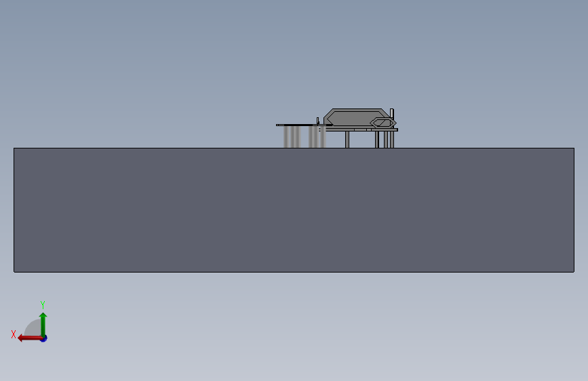Click the blue Z axis dot of the triad
588x381 pixels.
(44, 338)
